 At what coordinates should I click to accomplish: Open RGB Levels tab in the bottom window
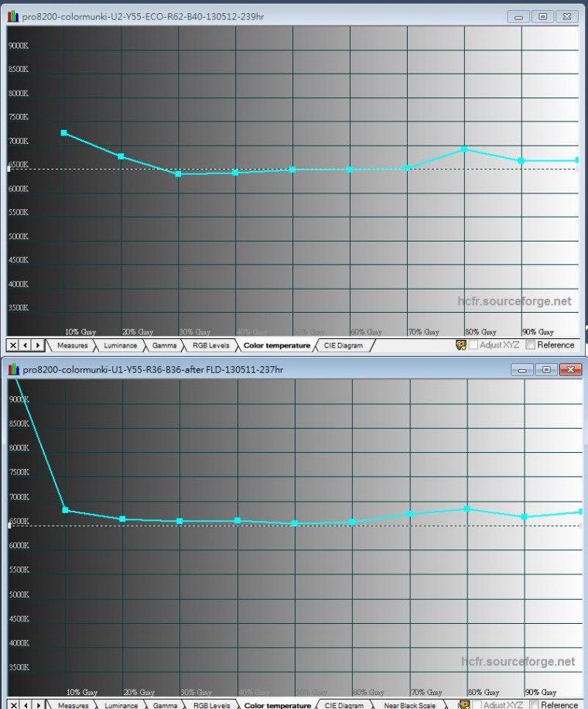211,705
